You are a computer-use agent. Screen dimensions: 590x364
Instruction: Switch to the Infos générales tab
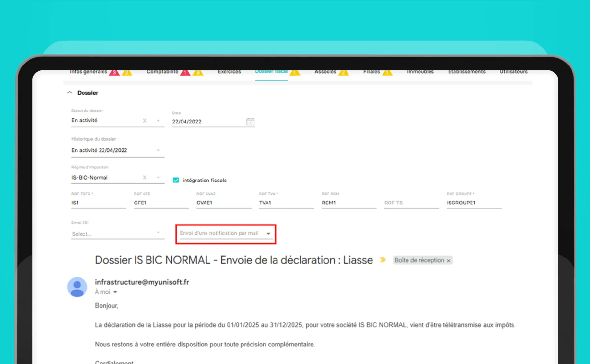[x=88, y=72]
